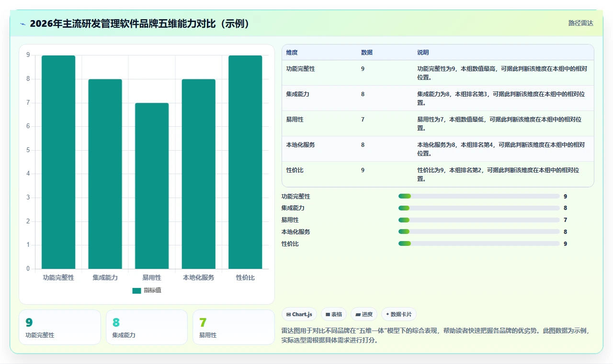Click the 集成能力 progress bar
This screenshot has width=613, height=364.
(x=479, y=208)
